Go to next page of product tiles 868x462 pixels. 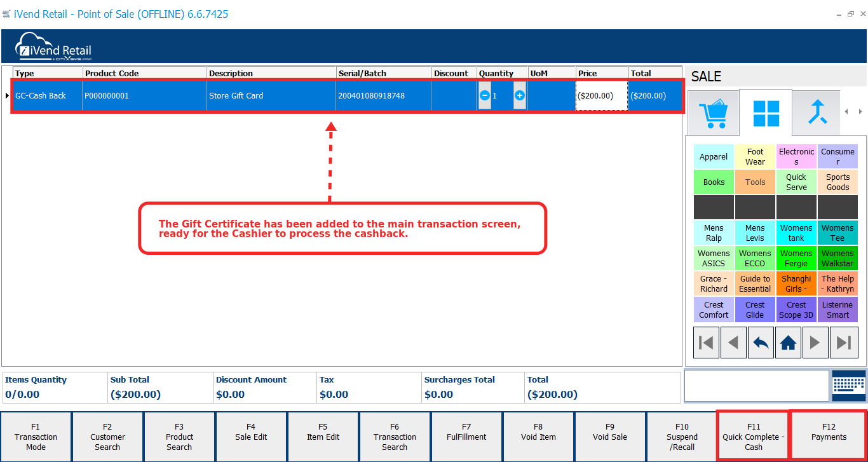pos(815,343)
